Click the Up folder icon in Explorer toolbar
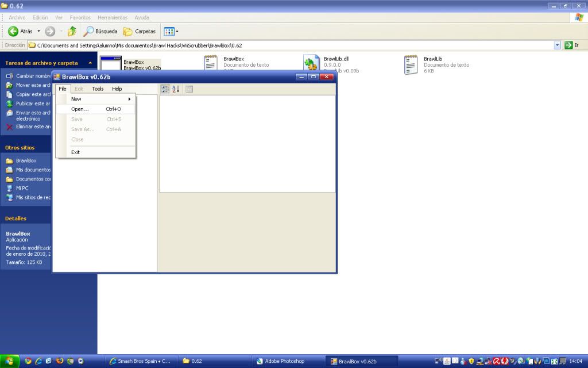The width and height of the screenshot is (588, 368). pos(72,32)
